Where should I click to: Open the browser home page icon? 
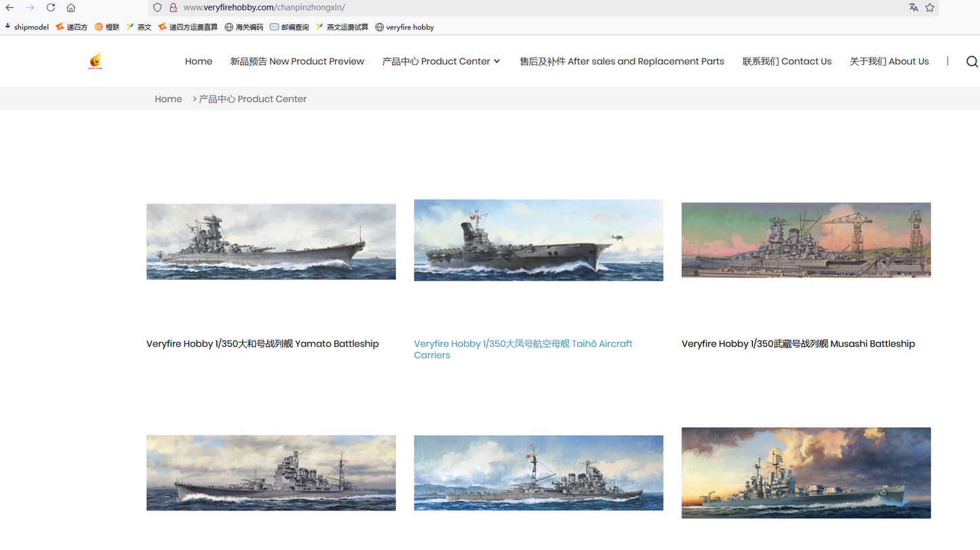(71, 7)
